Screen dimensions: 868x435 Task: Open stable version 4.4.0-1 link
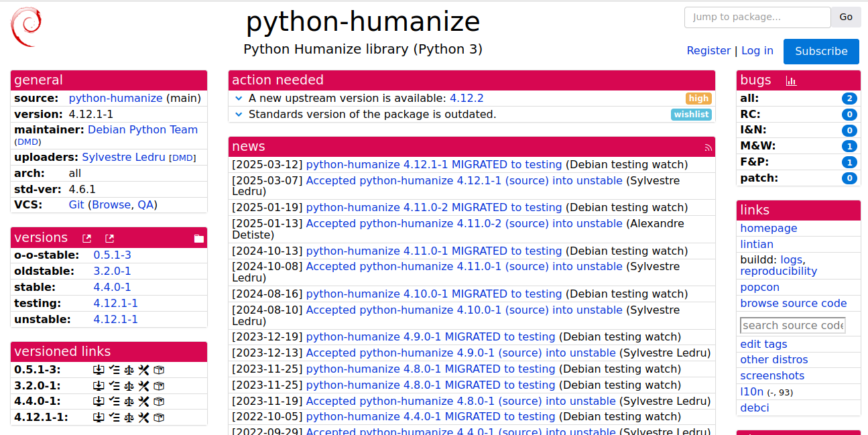coord(112,288)
